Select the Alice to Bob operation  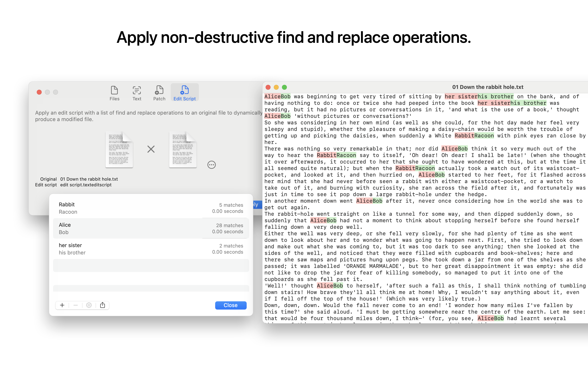pos(151,228)
